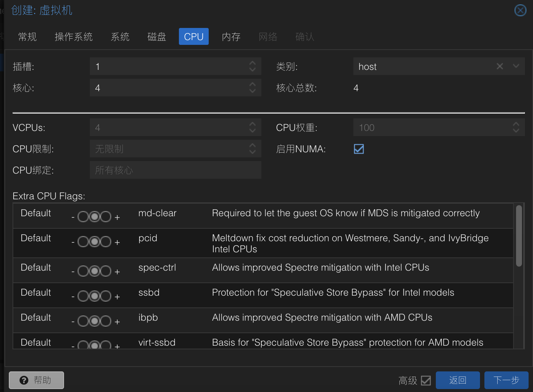
Task: Click the Extra CPU Flags list scrollbar
Action: tap(519, 236)
